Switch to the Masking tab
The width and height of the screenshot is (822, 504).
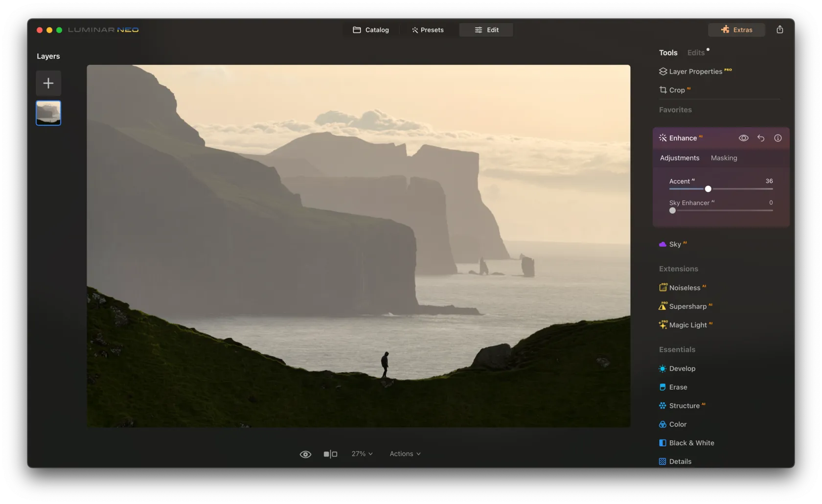(x=724, y=158)
